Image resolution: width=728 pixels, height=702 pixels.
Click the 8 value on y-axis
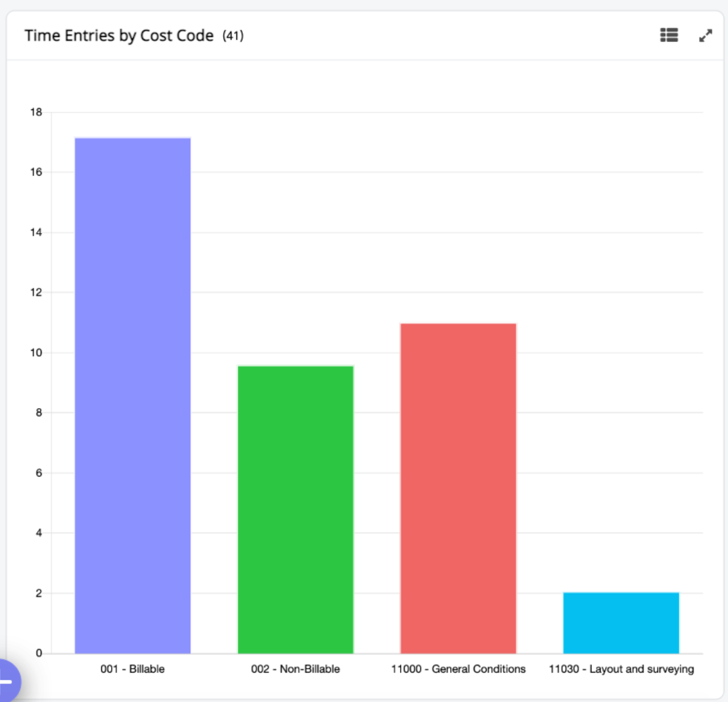39,413
